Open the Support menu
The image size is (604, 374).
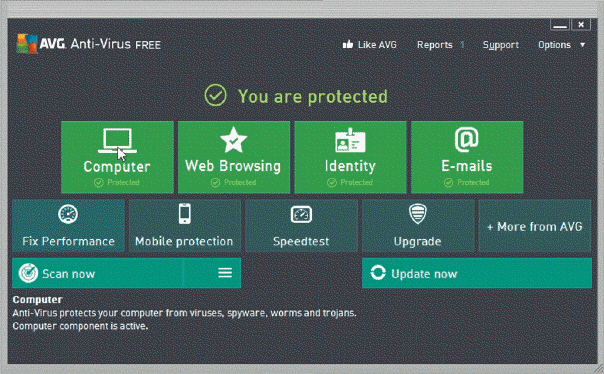(x=501, y=45)
